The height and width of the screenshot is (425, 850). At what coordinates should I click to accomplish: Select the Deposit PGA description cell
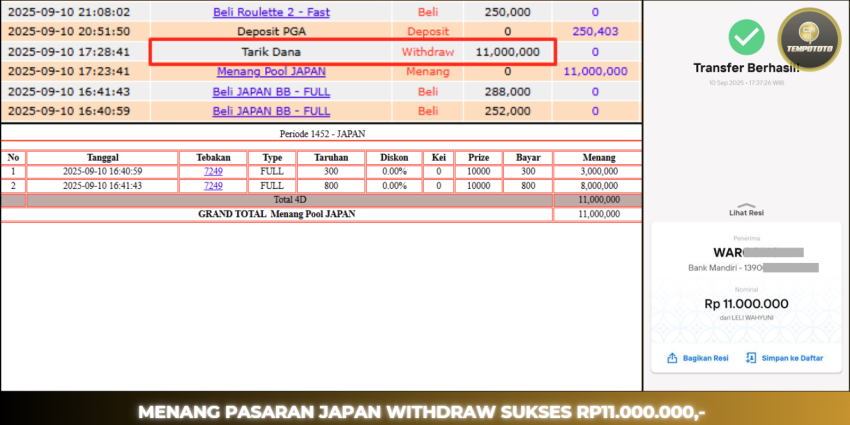[271, 31]
